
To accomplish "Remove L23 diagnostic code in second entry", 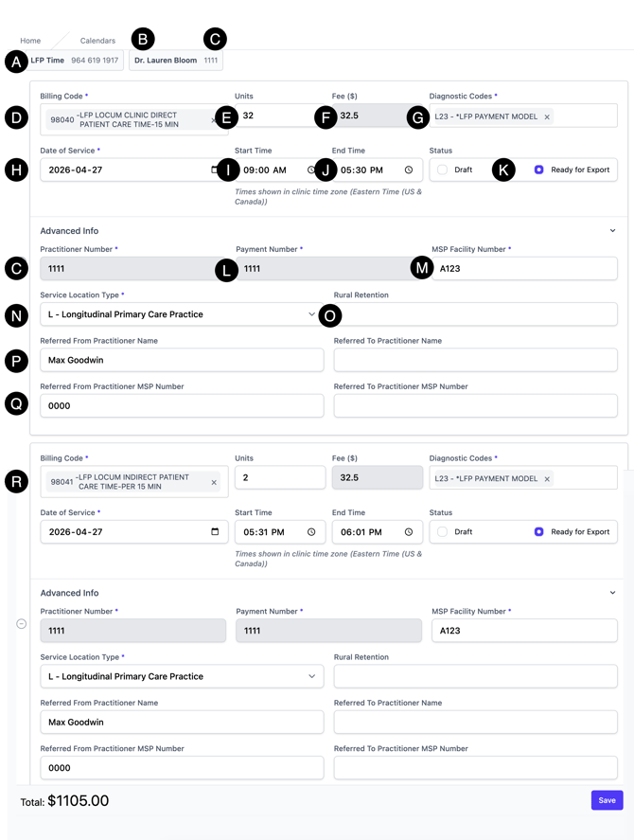I will [x=547, y=479].
